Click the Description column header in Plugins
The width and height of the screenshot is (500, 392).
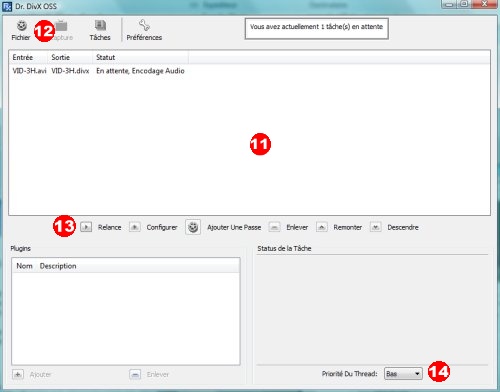pyautogui.click(x=58, y=266)
